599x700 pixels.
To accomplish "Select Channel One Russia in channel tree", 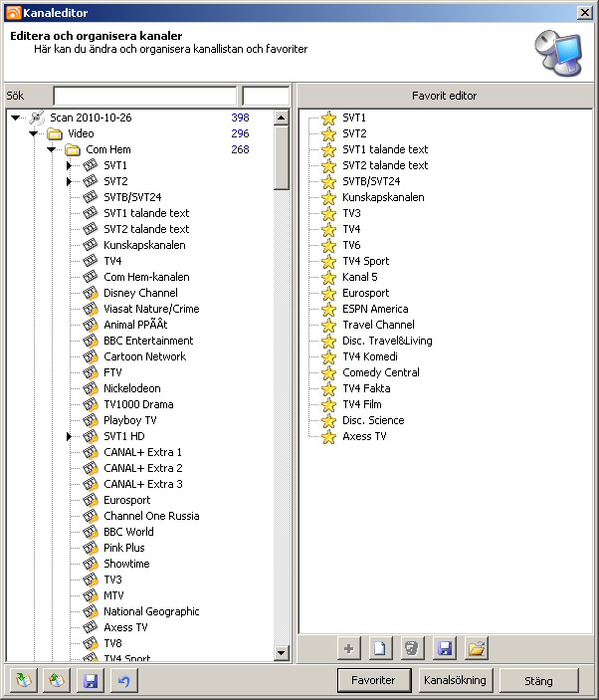I will point(151,516).
